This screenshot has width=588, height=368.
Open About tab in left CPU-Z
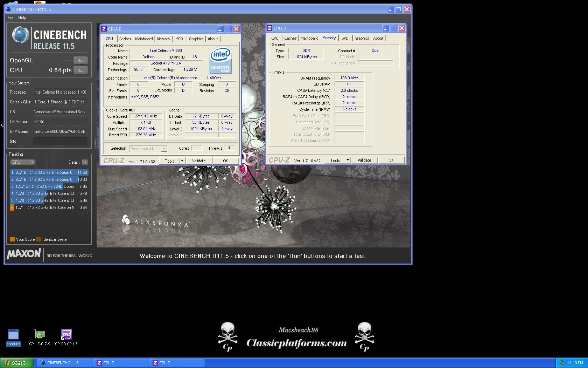click(213, 39)
